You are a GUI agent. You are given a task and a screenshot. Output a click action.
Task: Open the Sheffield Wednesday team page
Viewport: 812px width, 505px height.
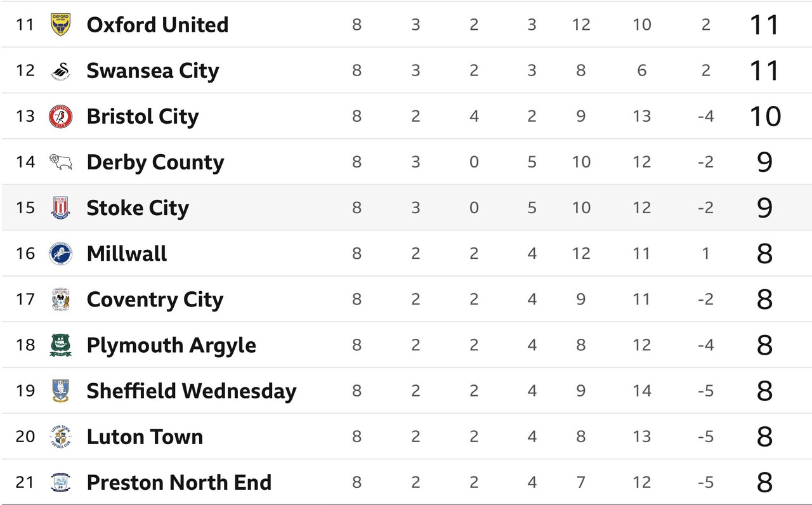(192, 391)
